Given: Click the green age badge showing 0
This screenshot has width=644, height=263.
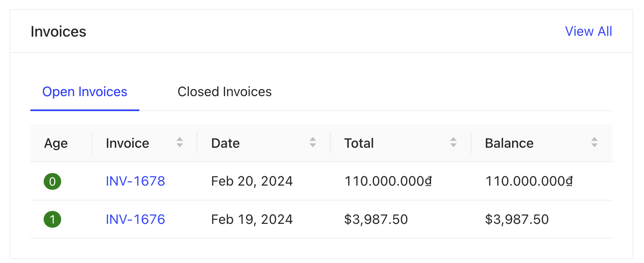Looking at the screenshot, I should [52, 181].
